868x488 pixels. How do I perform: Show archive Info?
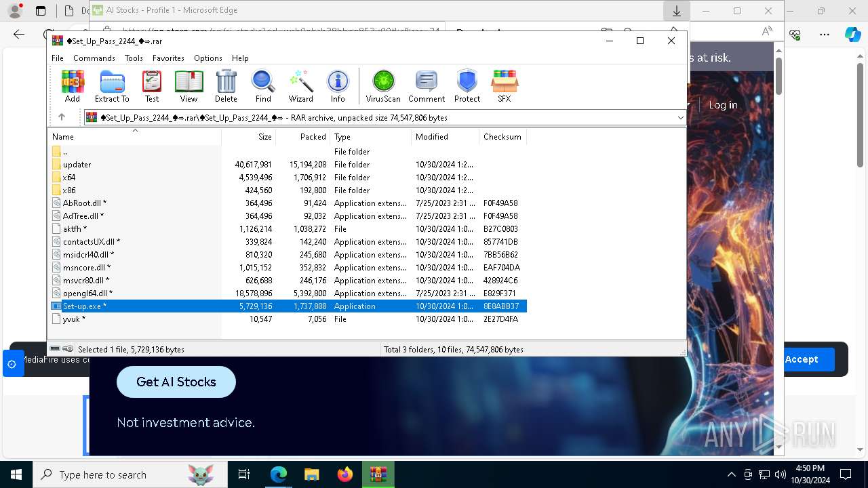click(x=338, y=86)
